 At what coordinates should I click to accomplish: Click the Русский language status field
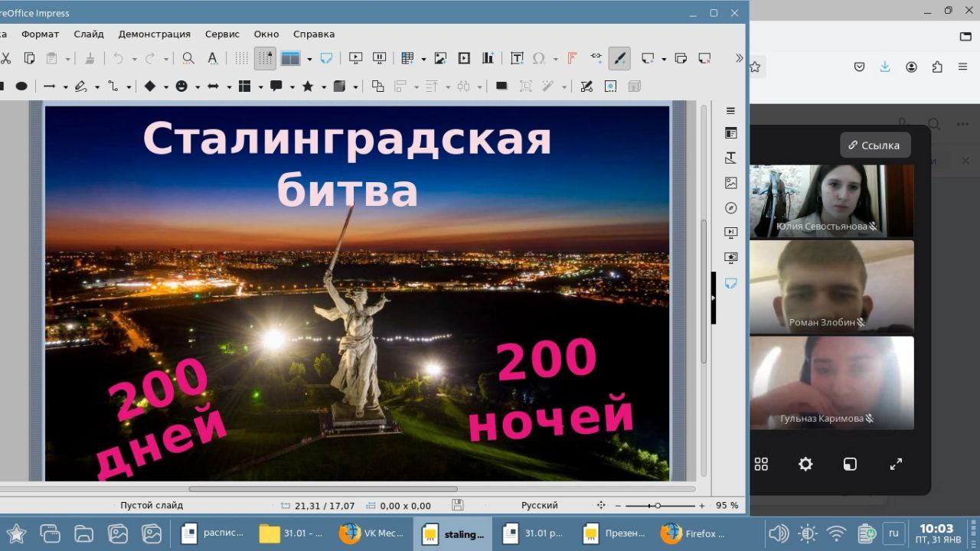pyautogui.click(x=540, y=506)
